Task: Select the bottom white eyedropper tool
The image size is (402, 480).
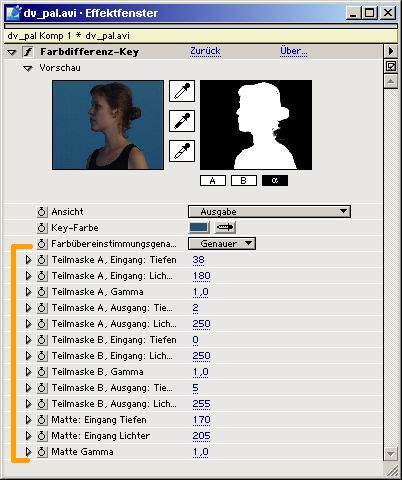Action: pyautogui.click(x=182, y=151)
